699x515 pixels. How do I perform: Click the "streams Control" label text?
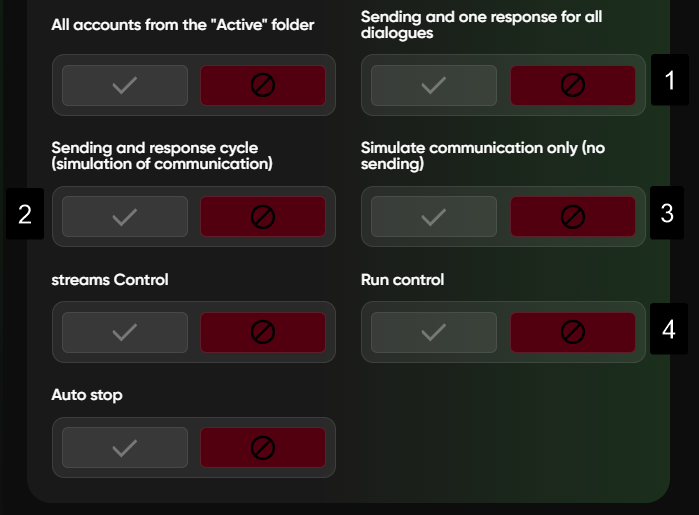click(110, 280)
